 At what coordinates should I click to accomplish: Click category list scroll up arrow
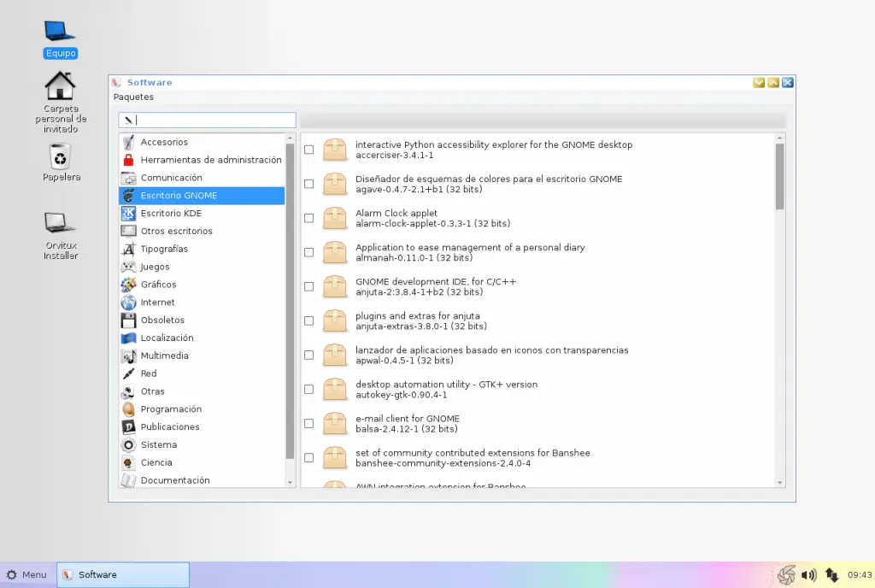click(290, 138)
